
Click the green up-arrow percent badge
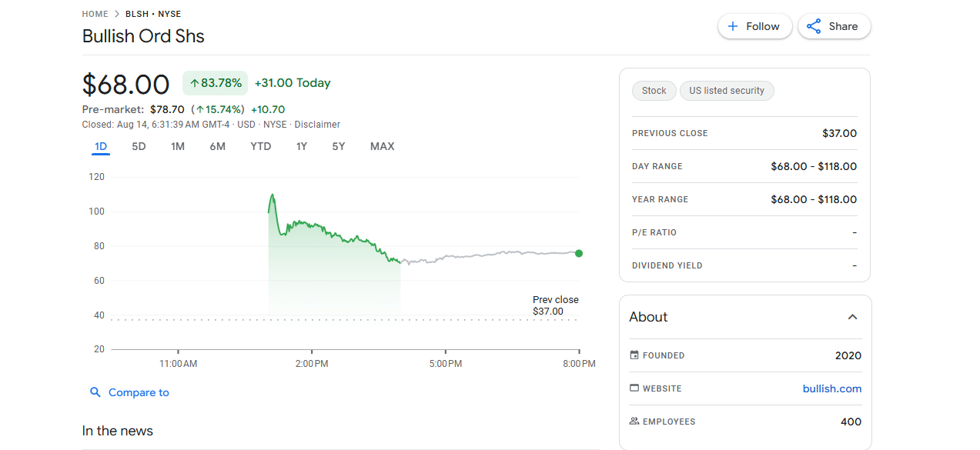[215, 83]
